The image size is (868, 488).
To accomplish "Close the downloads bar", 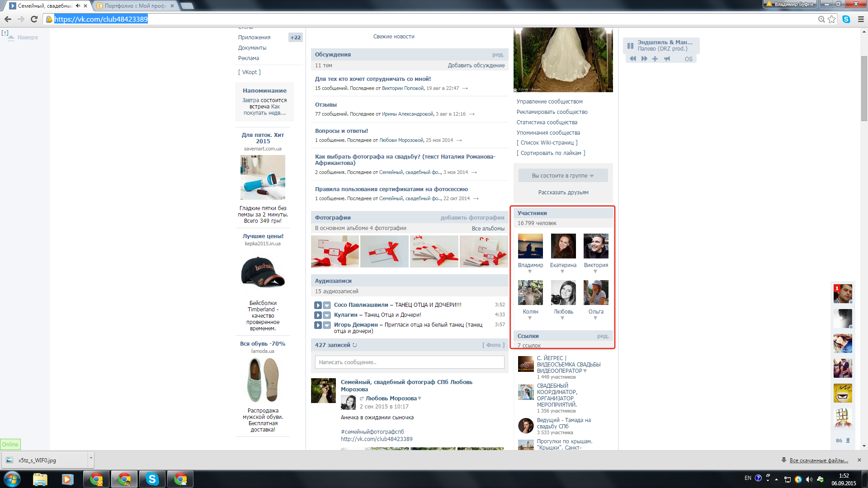I will tap(859, 460).
